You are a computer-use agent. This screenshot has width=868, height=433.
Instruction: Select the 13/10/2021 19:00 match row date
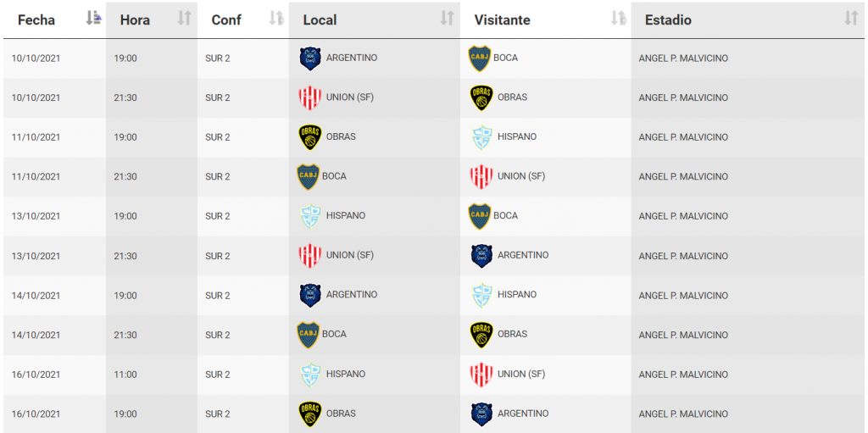(x=36, y=216)
